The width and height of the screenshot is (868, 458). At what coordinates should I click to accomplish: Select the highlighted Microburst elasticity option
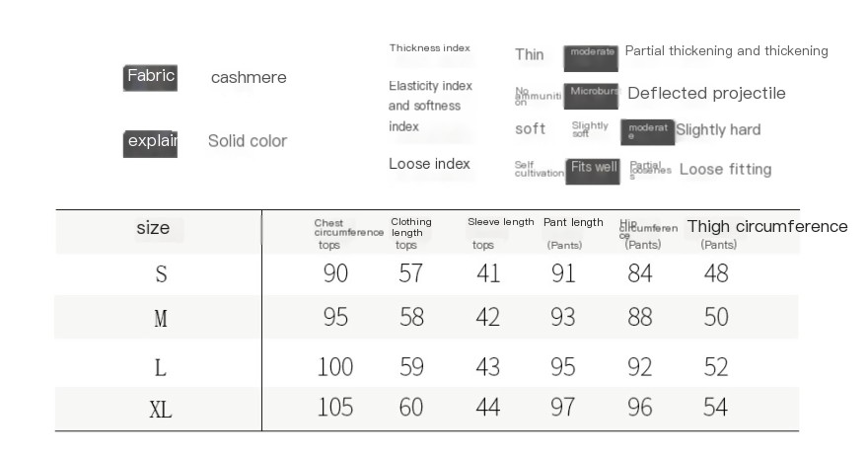[591, 97]
